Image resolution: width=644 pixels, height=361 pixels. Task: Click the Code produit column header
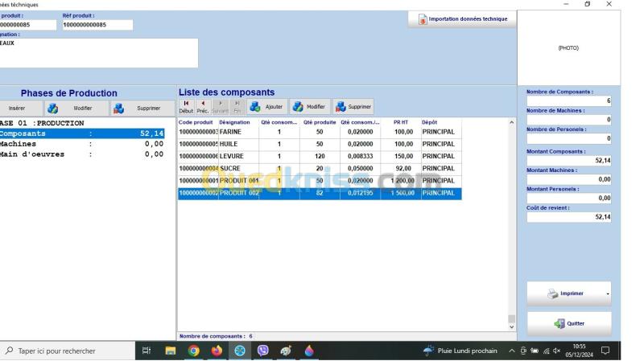197,122
